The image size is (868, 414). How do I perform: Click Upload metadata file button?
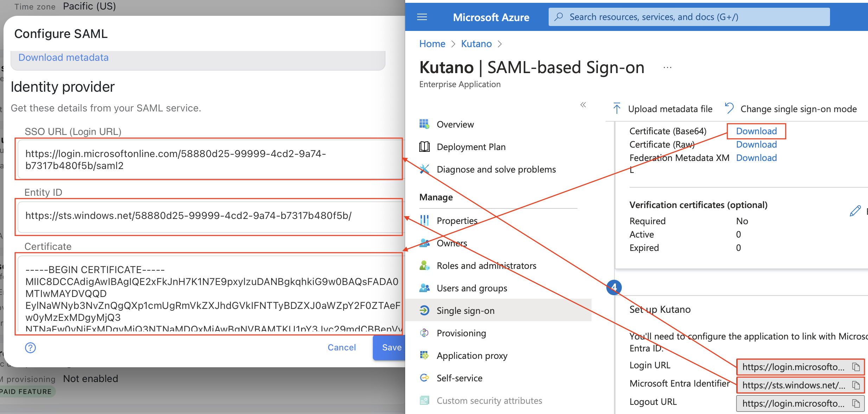(x=663, y=109)
